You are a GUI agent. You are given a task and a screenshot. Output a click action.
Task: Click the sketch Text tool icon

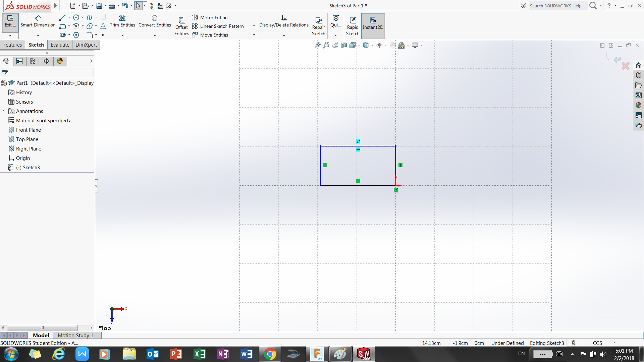[103, 26]
